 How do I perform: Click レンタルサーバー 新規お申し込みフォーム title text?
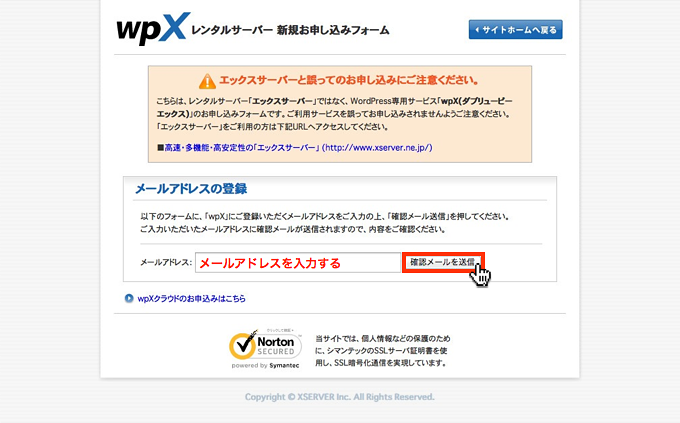coord(290,30)
